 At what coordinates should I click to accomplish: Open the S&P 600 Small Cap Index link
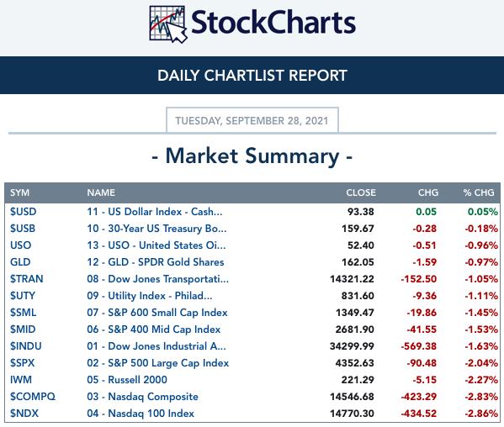(x=157, y=313)
